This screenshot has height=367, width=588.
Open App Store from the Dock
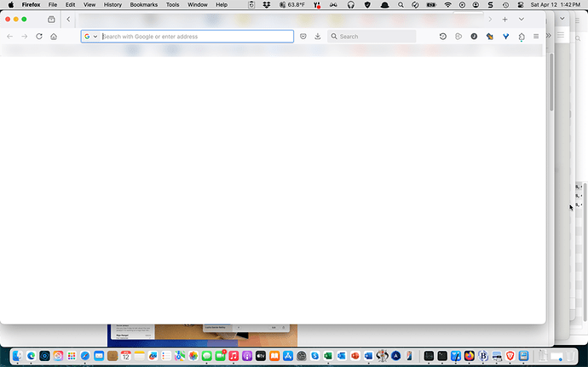click(288, 355)
